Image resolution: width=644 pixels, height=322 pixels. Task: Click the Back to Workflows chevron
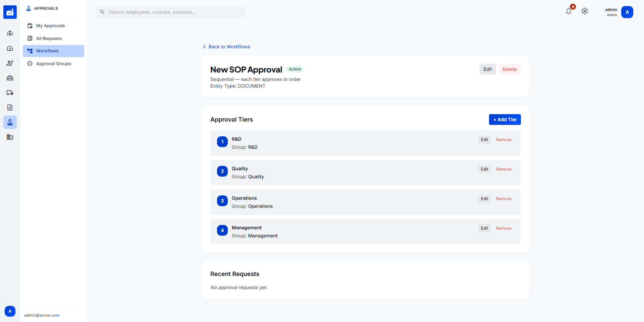coord(204,47)
